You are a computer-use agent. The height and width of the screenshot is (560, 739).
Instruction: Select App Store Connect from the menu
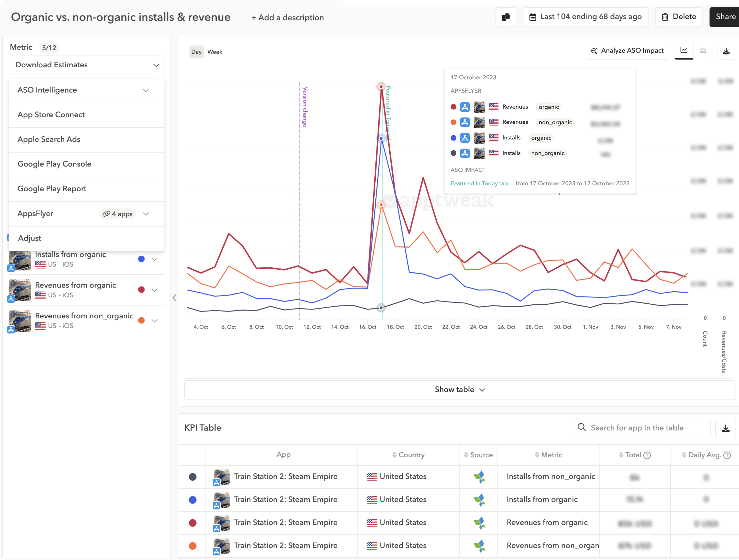(x=51, y=115)
